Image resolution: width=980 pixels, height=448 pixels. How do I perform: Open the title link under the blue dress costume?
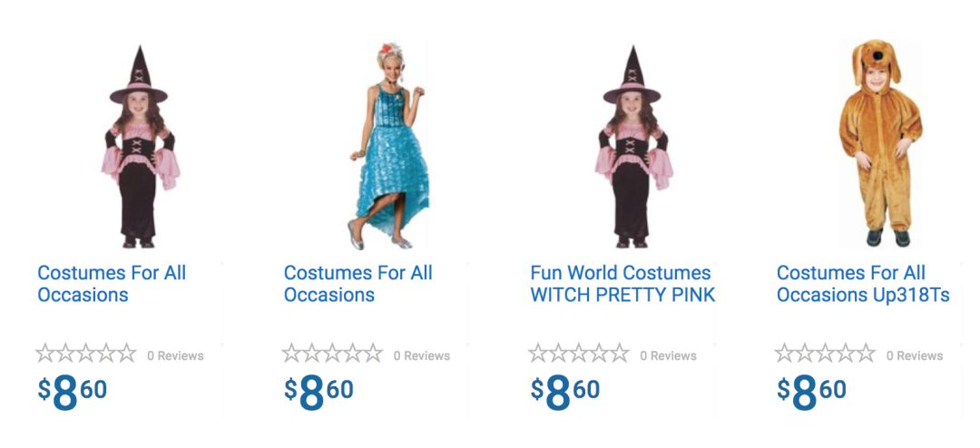(x=358, y=284)
